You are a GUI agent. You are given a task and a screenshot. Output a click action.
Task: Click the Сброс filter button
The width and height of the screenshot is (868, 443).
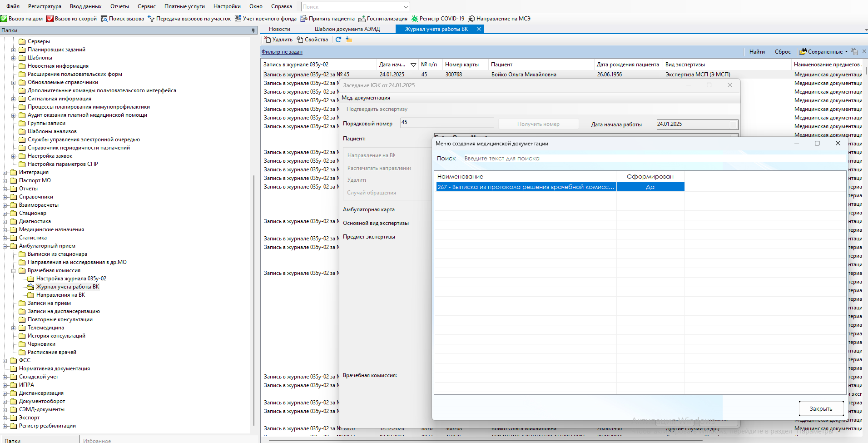(x=783, y=52)
